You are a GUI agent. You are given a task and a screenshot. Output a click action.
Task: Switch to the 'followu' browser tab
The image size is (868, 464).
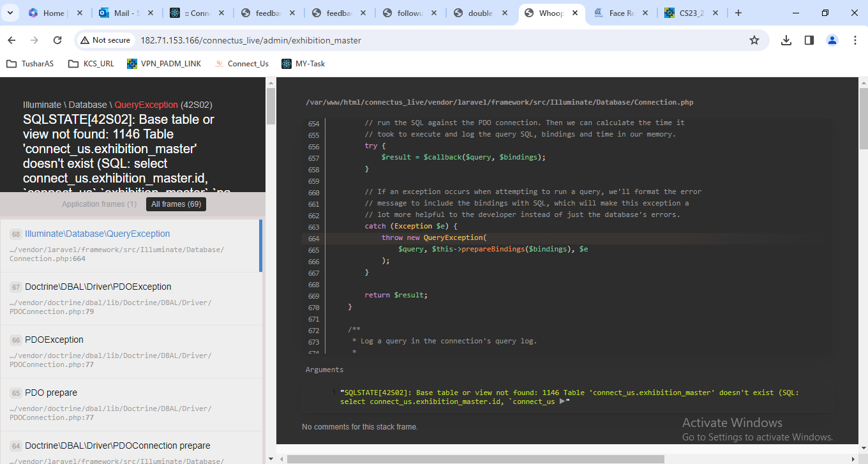[409, 13]
